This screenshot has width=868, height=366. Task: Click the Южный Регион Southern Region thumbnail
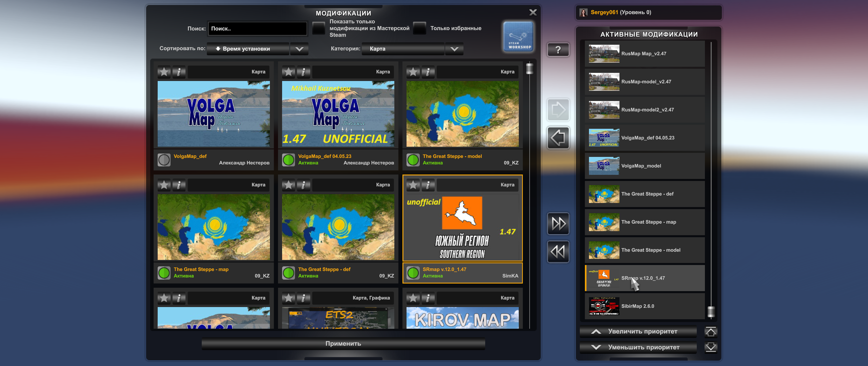point(462,227)
